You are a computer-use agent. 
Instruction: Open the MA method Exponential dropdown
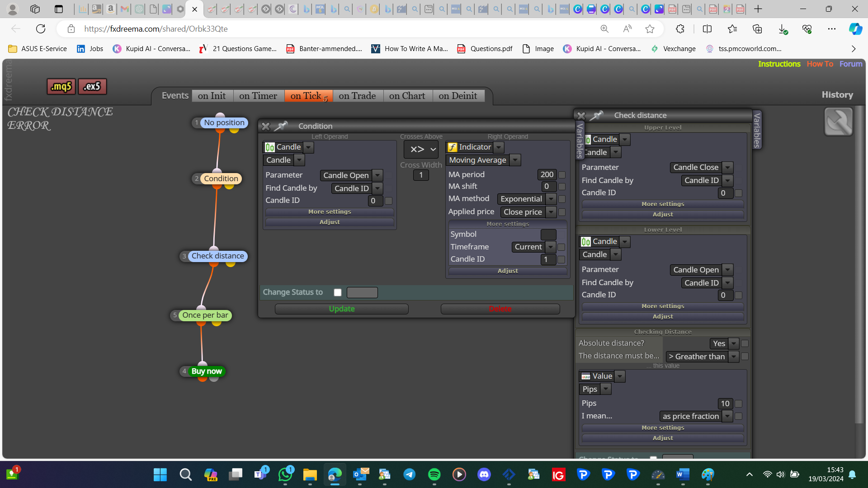(x=551, y=199)
